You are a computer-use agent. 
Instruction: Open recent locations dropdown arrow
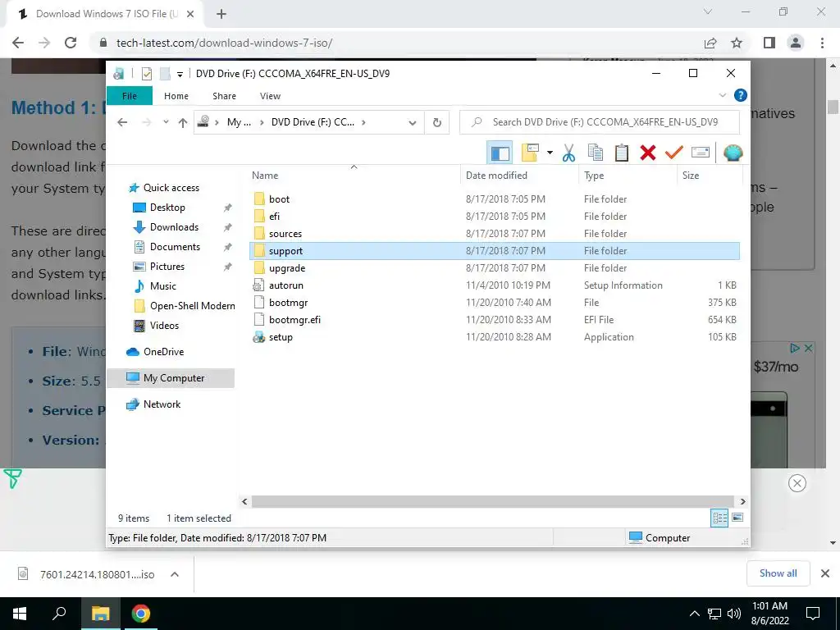point(166,122)
